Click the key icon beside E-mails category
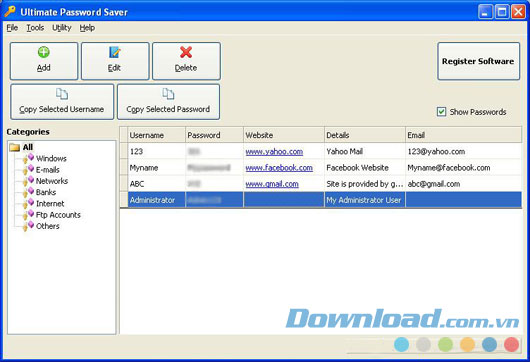Viewport: 530px width, 362px height. click(28, 169)
